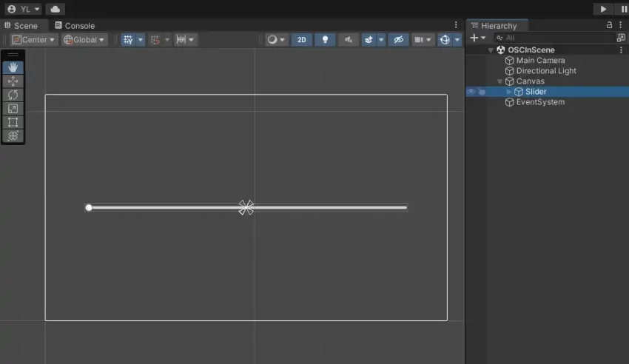
Task: Open the Center pivot dropdown
Action: click(x=34, y=40)
